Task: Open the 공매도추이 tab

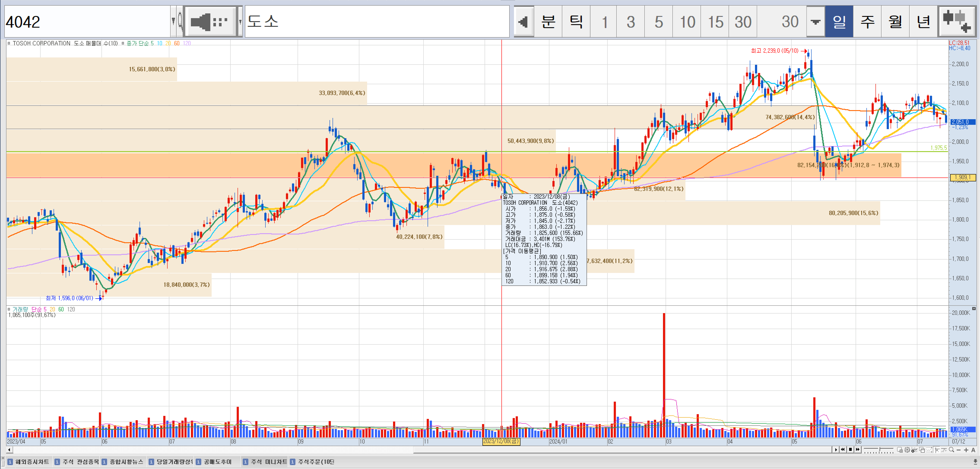Action: [214, 462]
